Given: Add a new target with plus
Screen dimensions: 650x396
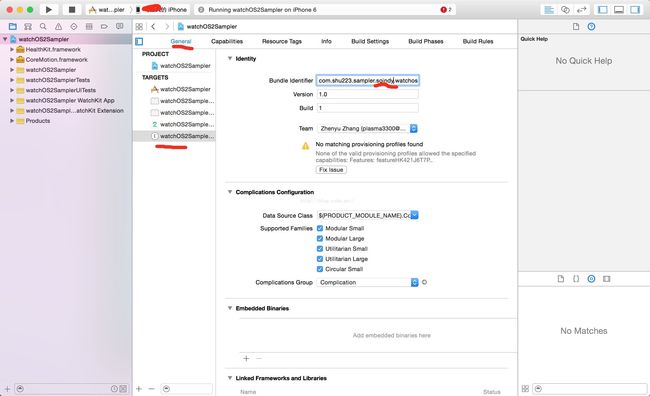Looking at the screenshot, I should click(x=139, y=389).
